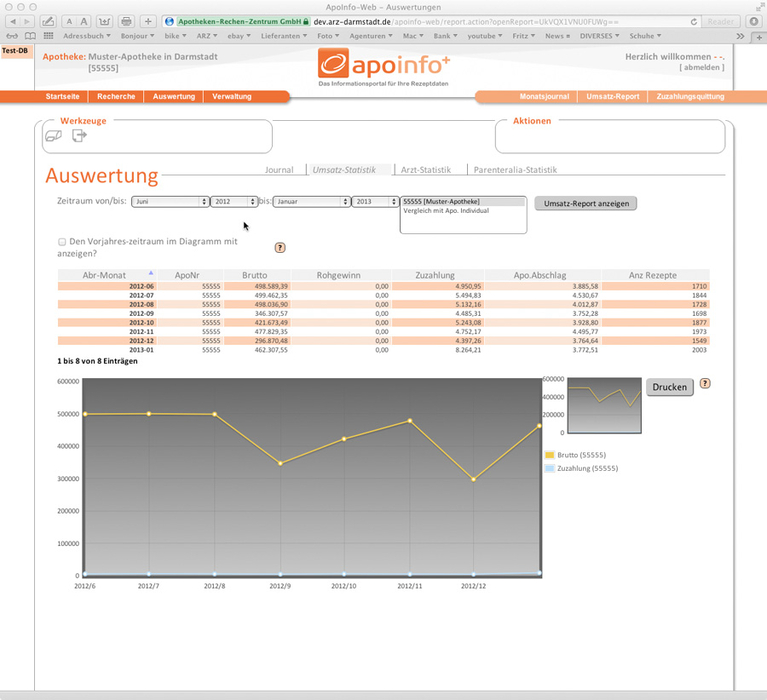Click the printer icon in browser toolbar

[x=125, y=21]
